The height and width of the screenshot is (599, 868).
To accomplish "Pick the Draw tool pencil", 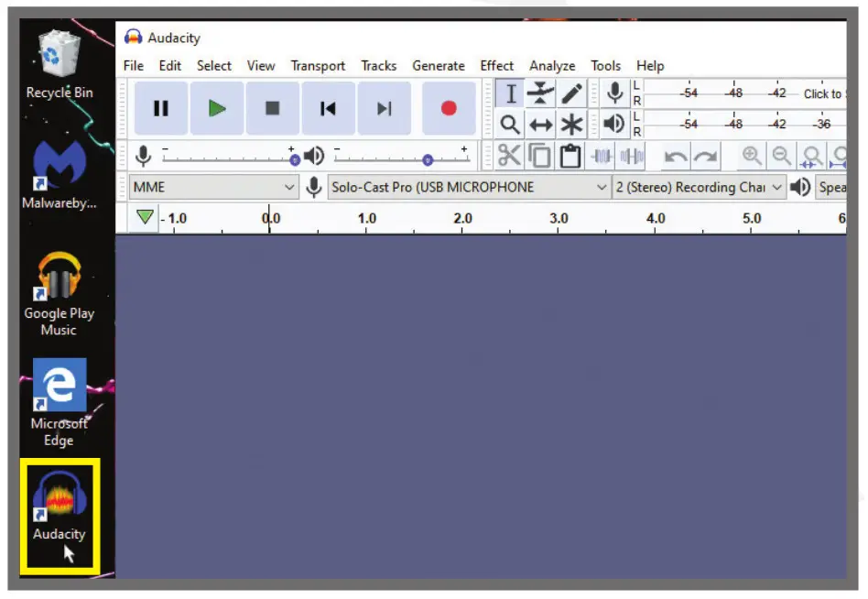I will coord(570,93).
